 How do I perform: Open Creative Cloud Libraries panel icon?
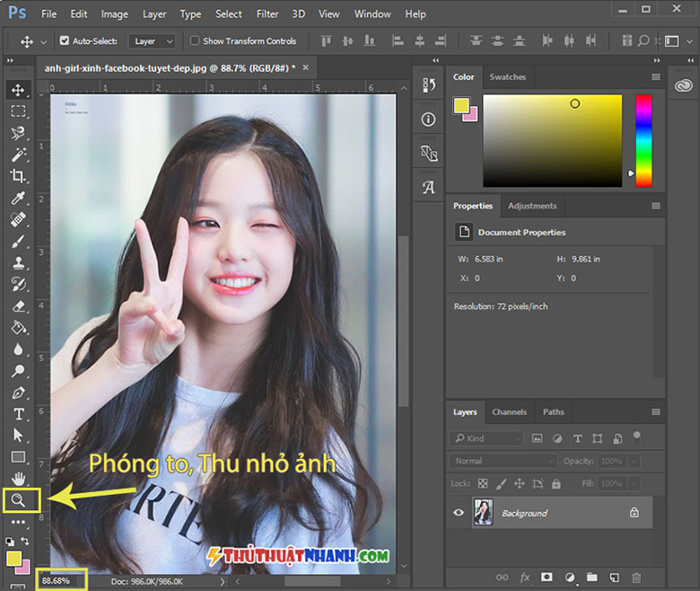coord(684,84)
